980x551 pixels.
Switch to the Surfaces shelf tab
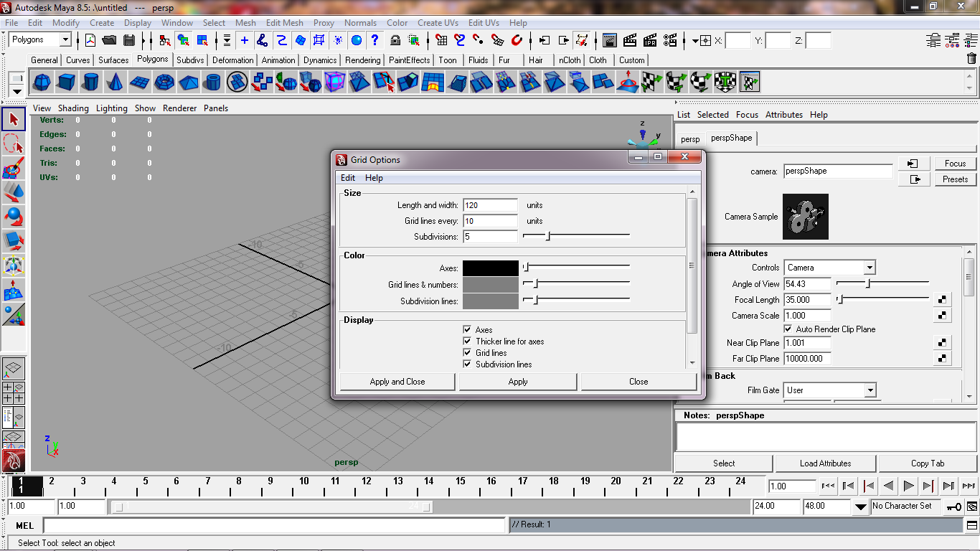(113, 60)
